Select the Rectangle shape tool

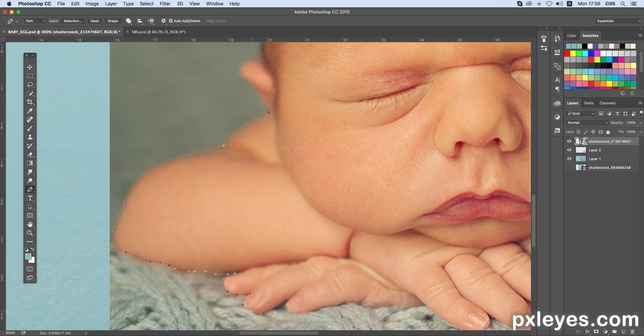point(30,216)
